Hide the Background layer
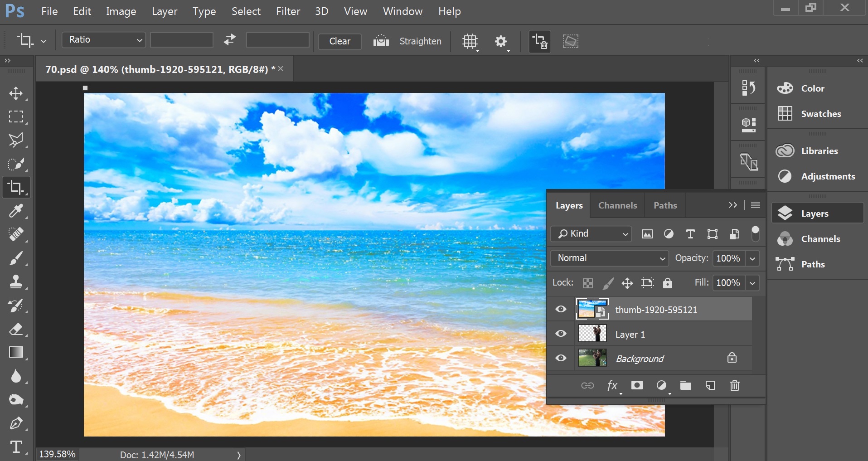The height and width of the screenshot is (461, 868). click(x=561, y=358)
